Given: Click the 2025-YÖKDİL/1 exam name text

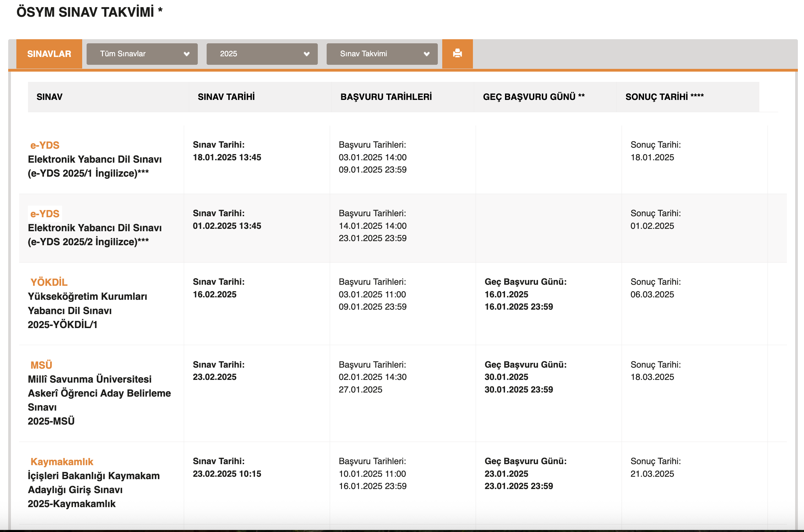Looking at the screenshot, I should coord(62,325).
